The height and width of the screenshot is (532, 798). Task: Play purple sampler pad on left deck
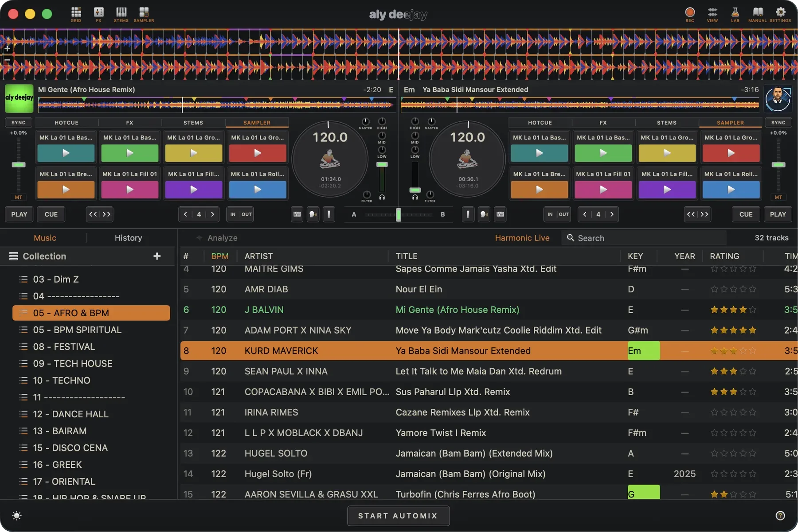pyautogui.click(x=194, y=190)
